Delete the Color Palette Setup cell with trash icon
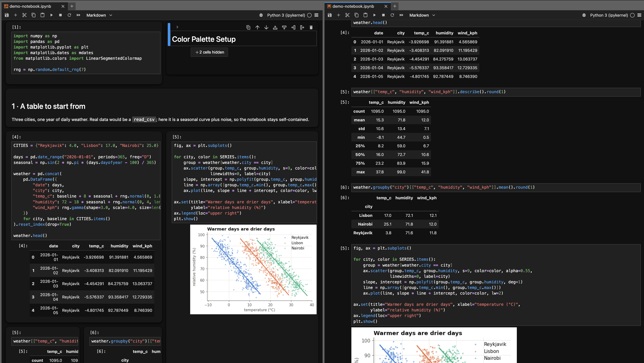 coord(311,27)
